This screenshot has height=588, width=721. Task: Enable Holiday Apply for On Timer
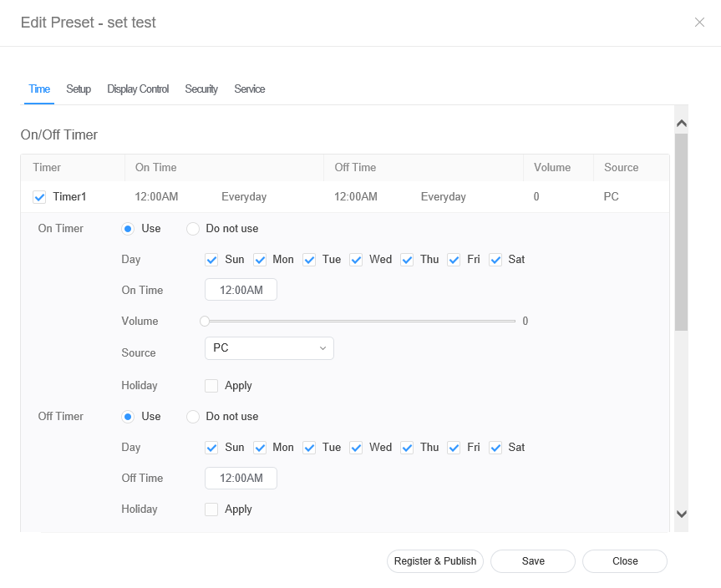pos(211,386)
